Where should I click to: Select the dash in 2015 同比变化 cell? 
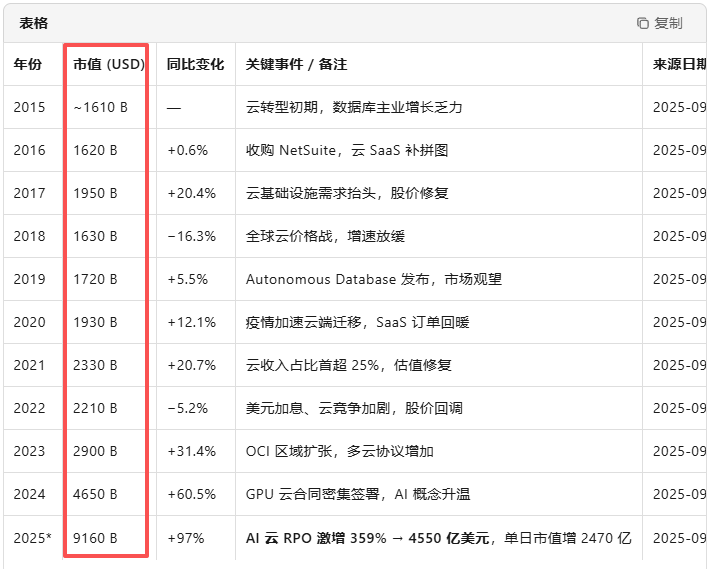point(174,108)
